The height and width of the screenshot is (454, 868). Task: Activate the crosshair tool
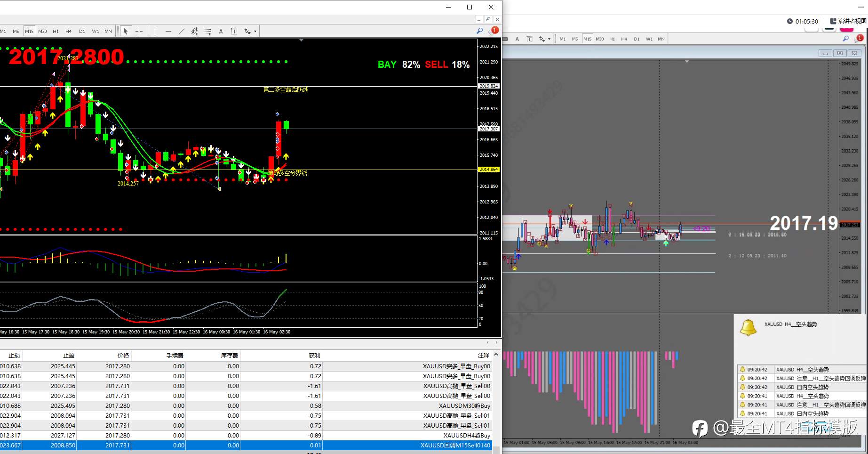(x=139, y=31)
